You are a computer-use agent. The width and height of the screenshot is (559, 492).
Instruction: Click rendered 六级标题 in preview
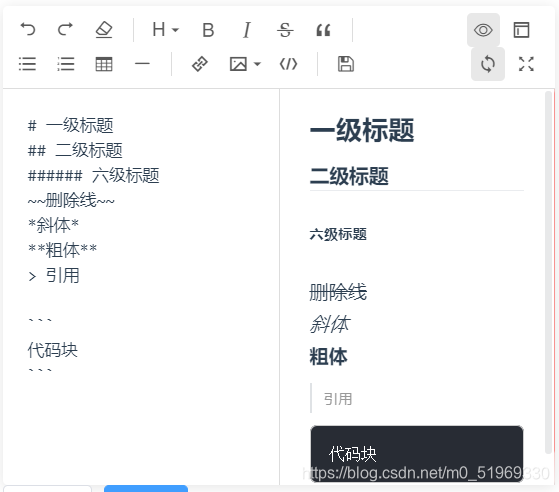pyautogui.click(x=338, y=234)
